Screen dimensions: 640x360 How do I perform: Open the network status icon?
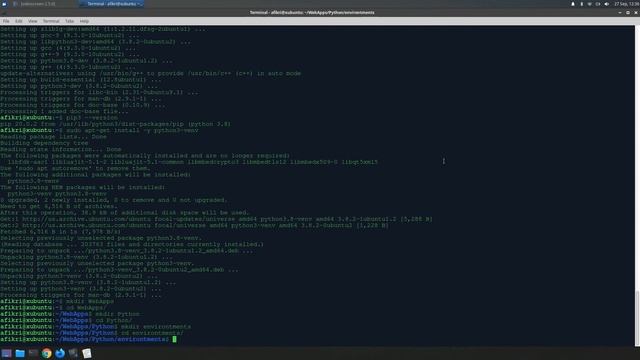point(589,4)
